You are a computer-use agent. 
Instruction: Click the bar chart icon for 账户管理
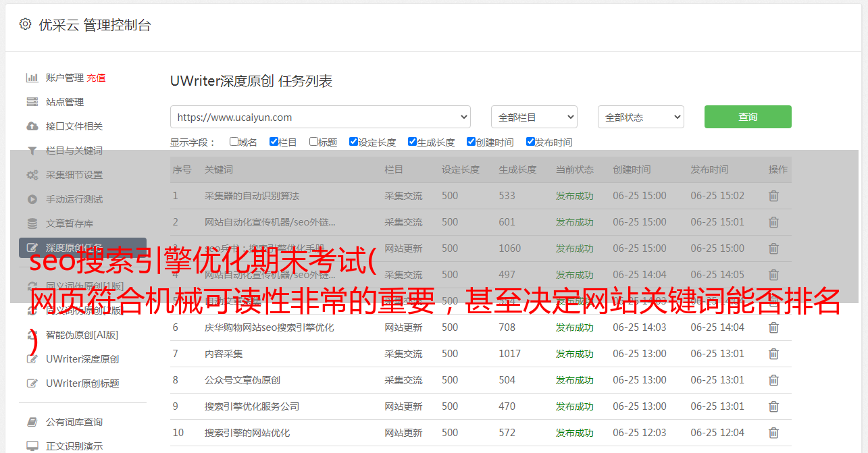pyautogui.click(x=32, y=78)
